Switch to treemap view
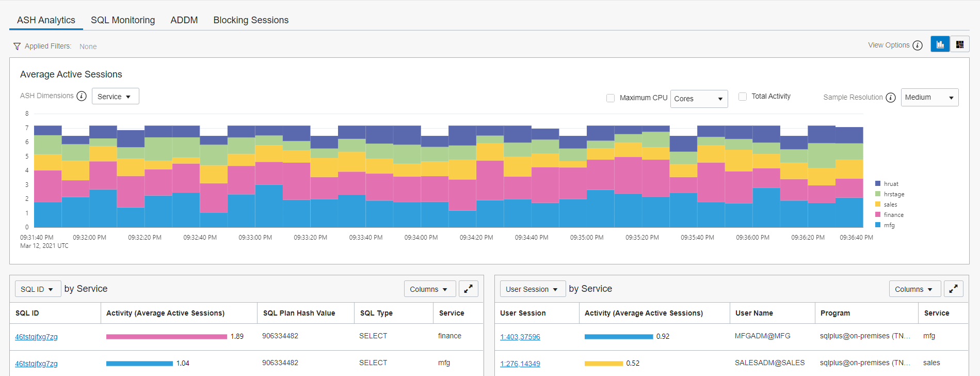Viewport: 980px width, 376px height. point(959,44)
